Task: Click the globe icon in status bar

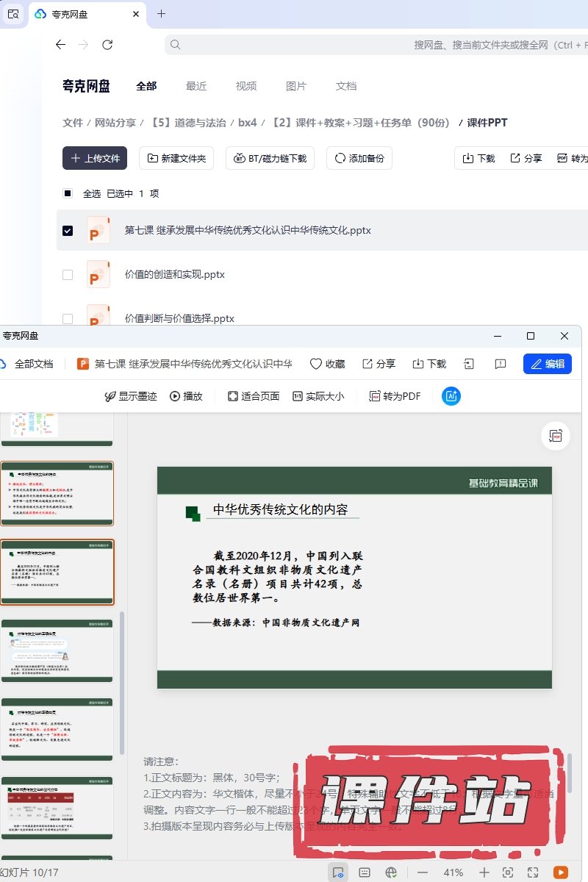Action: point(391,872)
